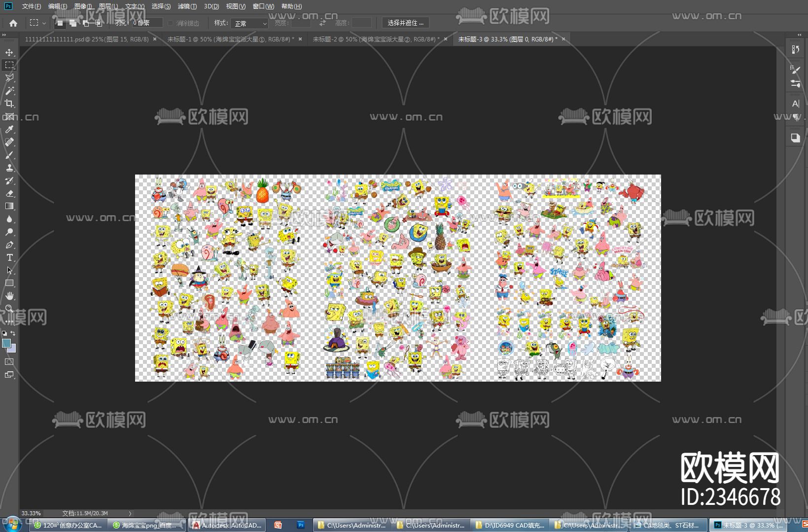Click the 选择并遮住 button
The width and height of the screenshot is (808, 532).
tap(405, 23)
